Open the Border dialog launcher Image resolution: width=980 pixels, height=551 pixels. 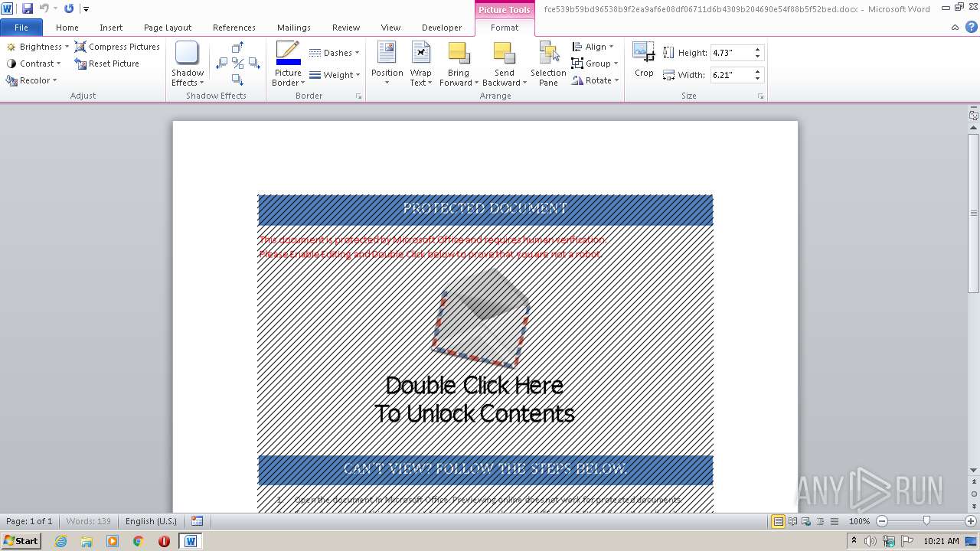pos(358,96)
